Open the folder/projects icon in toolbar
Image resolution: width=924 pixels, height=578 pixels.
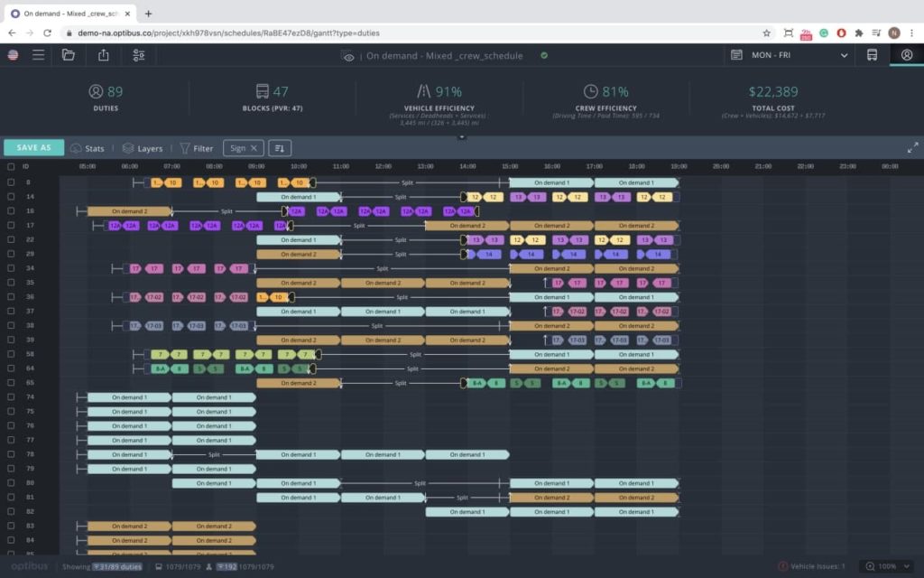pos(69,54)
